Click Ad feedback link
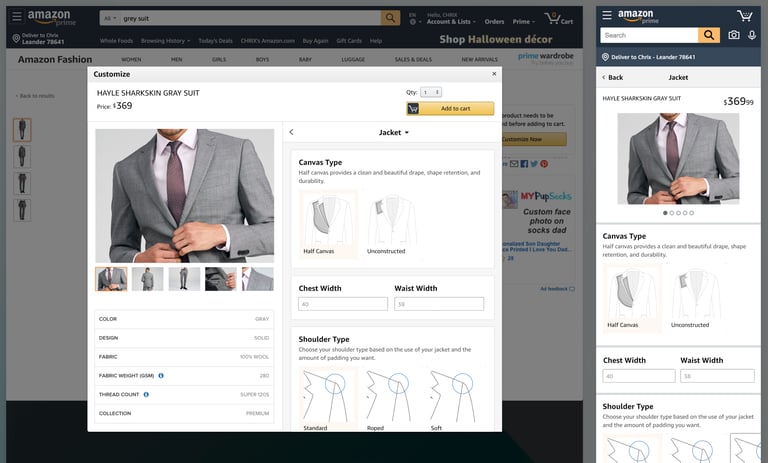This screenshot has height=463, width=768. tap(557, 289)
